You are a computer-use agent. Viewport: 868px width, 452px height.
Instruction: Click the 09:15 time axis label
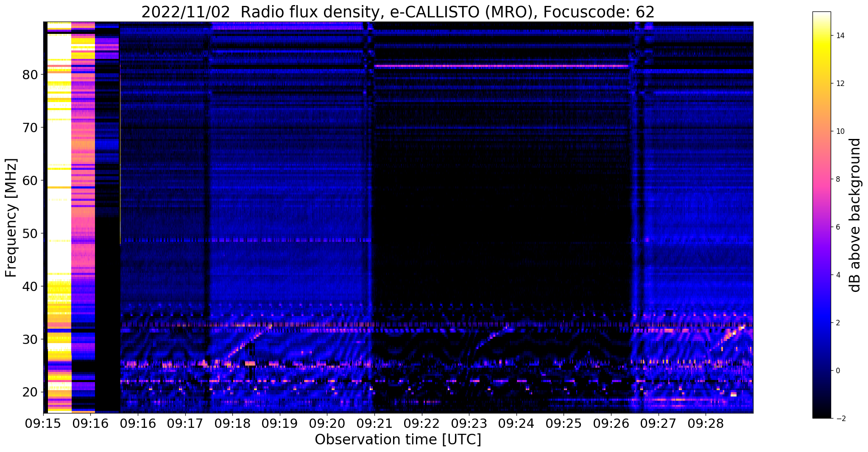click(43, 424)
